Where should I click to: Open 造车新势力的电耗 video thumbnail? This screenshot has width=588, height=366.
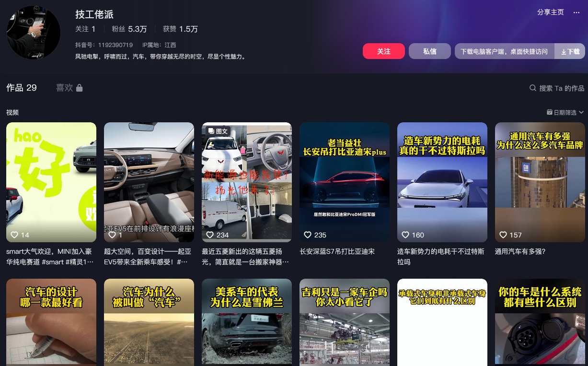[x=442, y=182]
